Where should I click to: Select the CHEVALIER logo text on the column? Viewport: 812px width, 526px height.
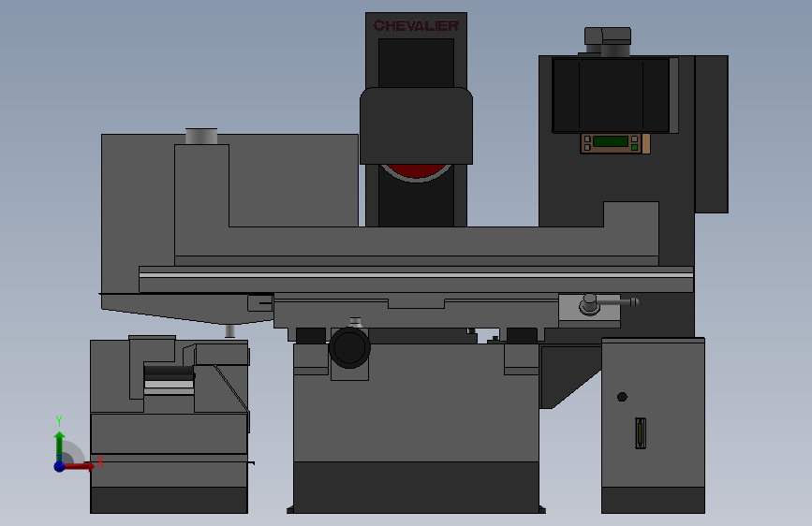pos(417,25)
